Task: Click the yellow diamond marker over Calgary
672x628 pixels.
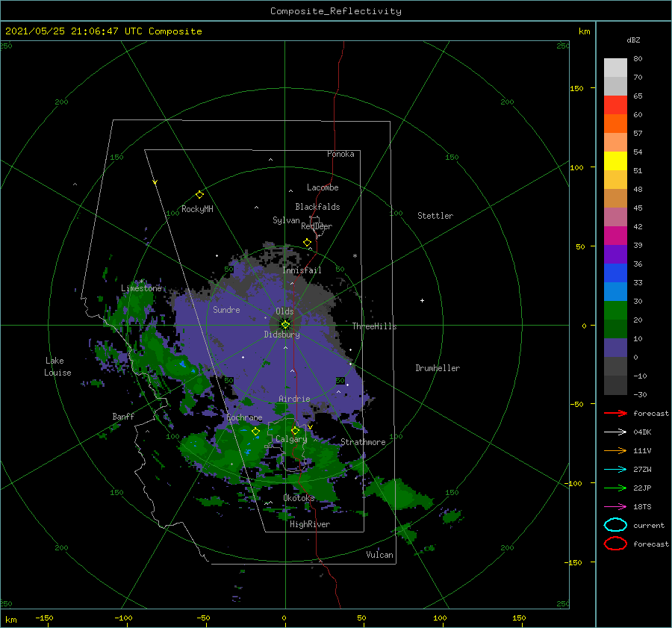Action: pyautogui.click(x=295, y=430)
